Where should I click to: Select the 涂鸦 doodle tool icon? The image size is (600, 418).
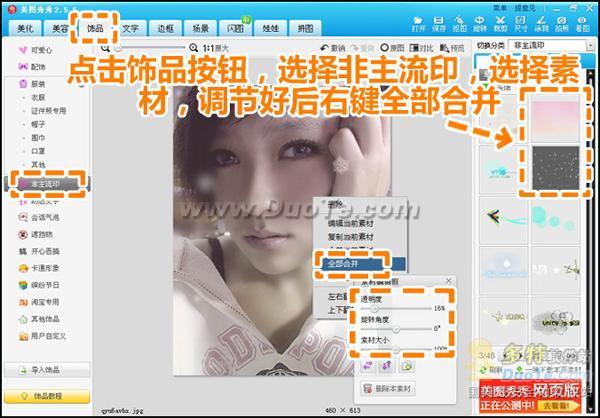pos(541,23)
